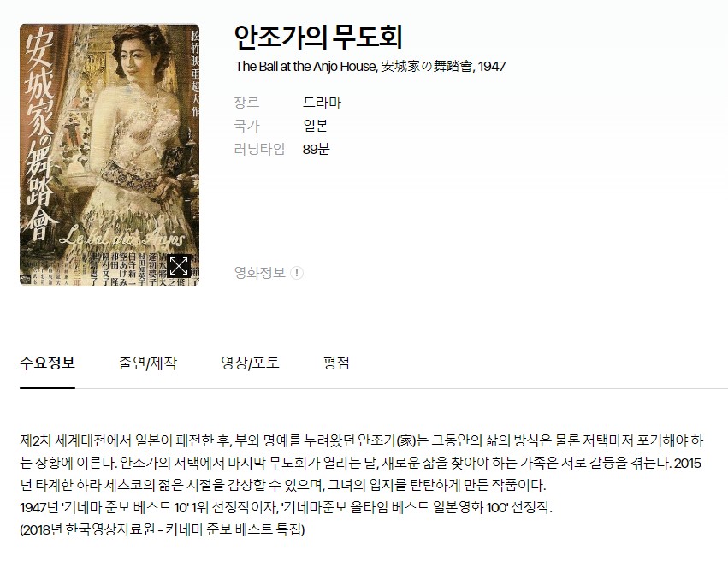Switch to the 주요정보 tab
728x567 pixels.
tap(47, 363)
